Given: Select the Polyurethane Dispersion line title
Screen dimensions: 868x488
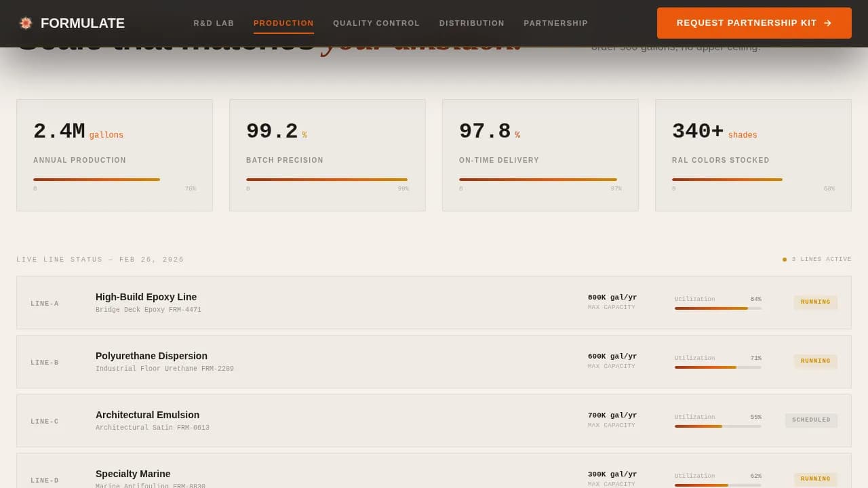Looking at the screenshot, I should coord(151,356).
